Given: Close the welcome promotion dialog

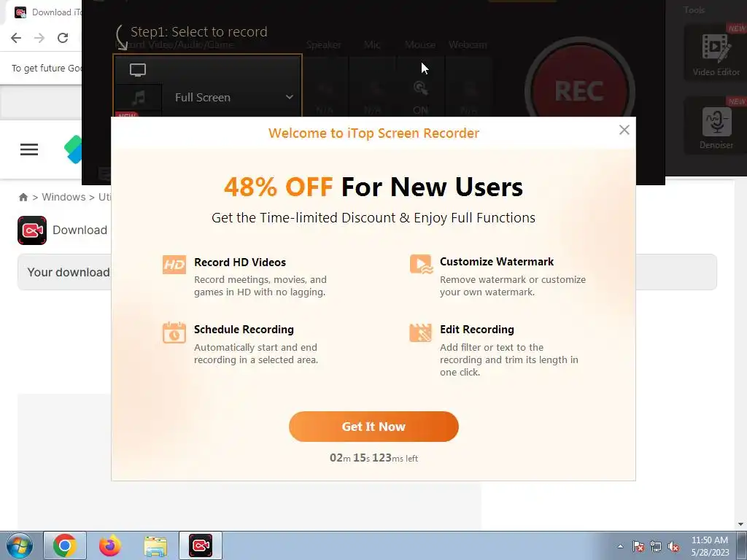Looking at the screenshot, I should pos(624,130).
